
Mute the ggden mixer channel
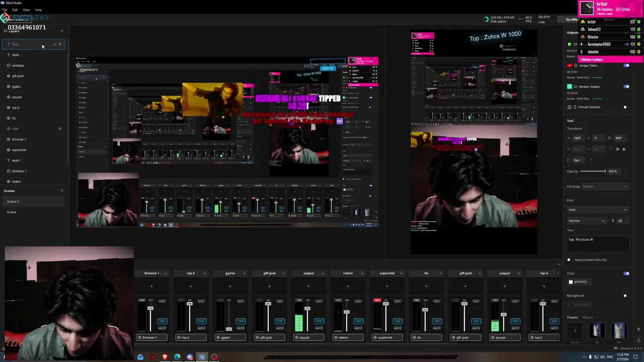pos(240,328)
